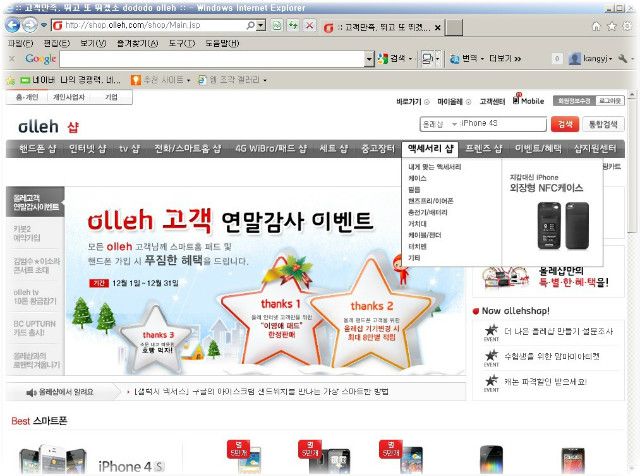Open the 인터넷 샵 navigation tab

point(88,149)
